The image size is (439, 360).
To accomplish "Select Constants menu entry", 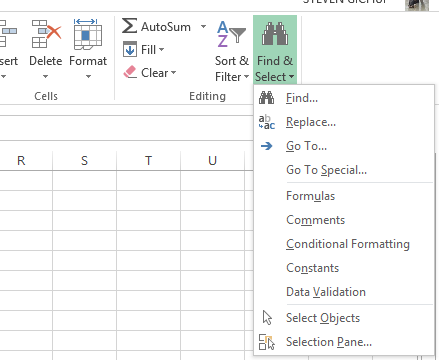I will pyautogui.click(x=344, y=268).
